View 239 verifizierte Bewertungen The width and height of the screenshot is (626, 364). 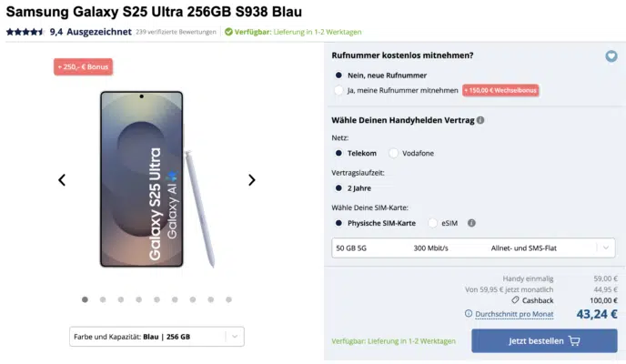click(176, 32)
